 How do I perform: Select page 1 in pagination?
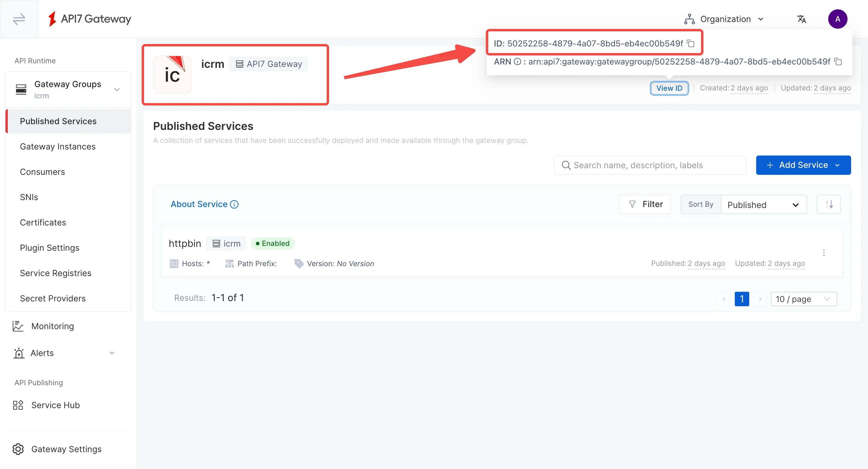coord(742,299)
